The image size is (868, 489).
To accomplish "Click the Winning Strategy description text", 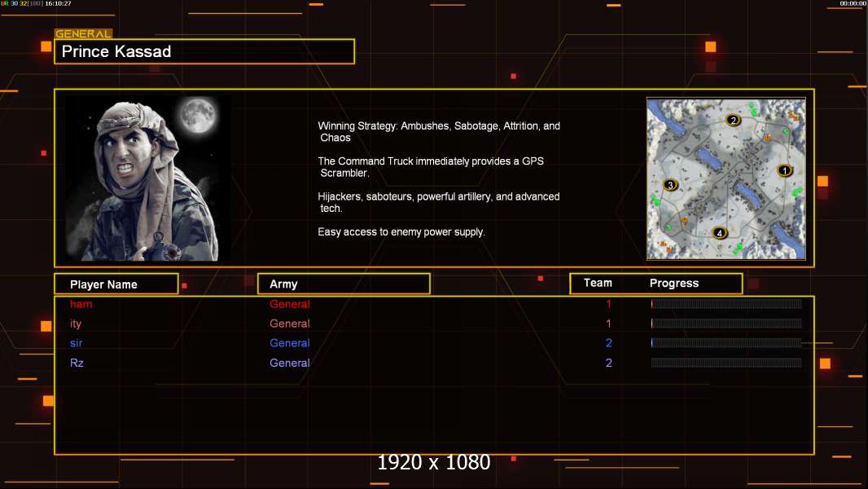I will point(439,132).
